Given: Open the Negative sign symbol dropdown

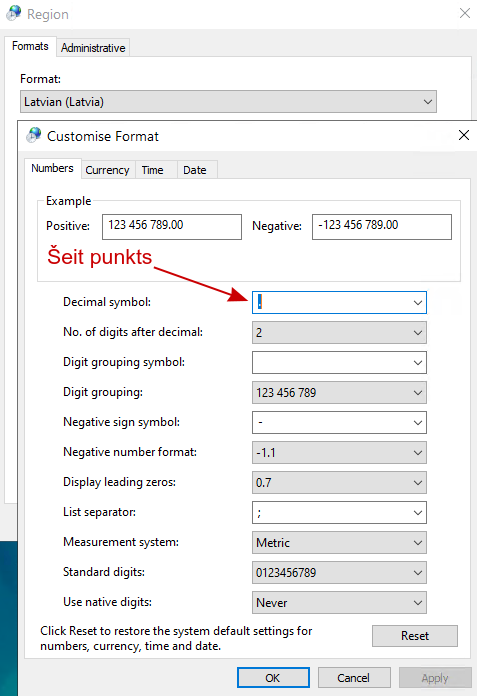Looking at the screenshot, I should click(x=339, y=423).
